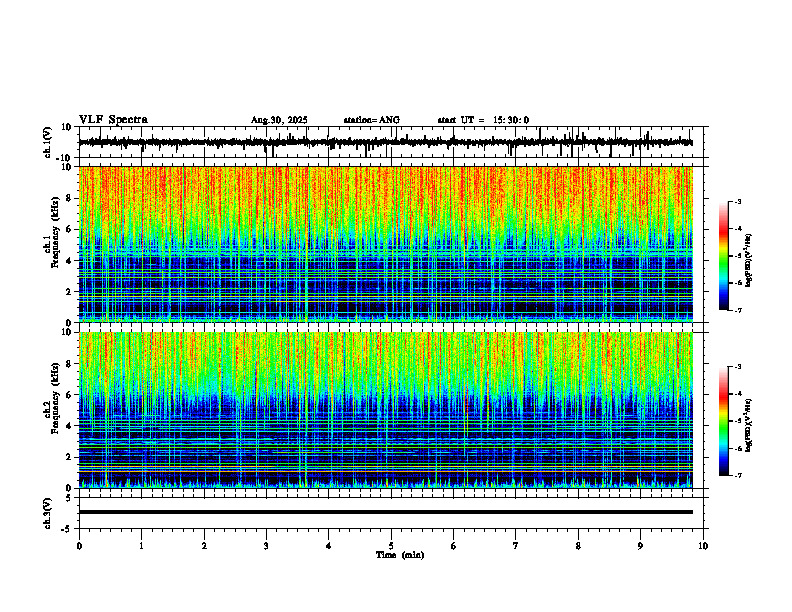Click the "Time (min)" x-axis label
Screen dimensions: 792x612
click(x=400, y=555)
